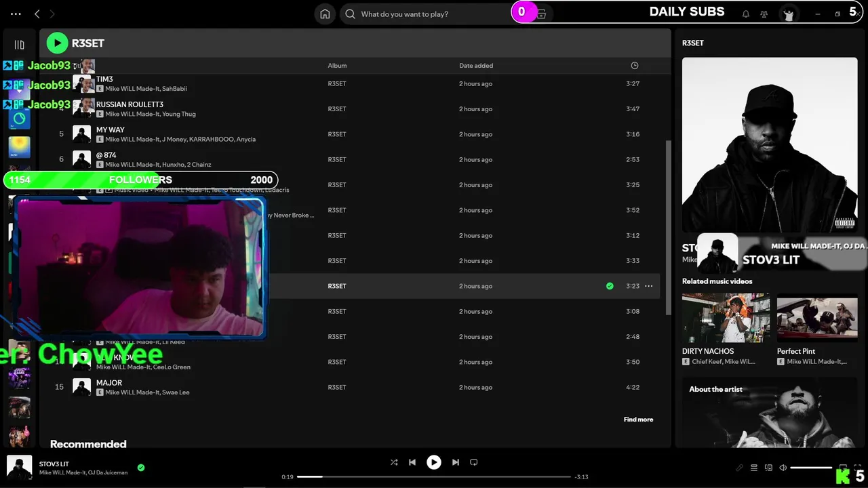Open artist link Swae Lee
Screen dimensions: 868x488
coord(176,392)
